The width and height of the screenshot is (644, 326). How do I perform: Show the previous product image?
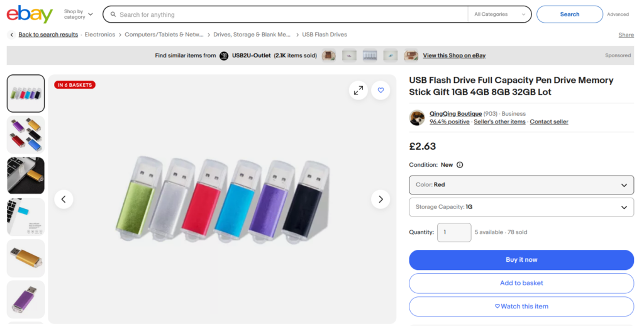click(64, 200)
